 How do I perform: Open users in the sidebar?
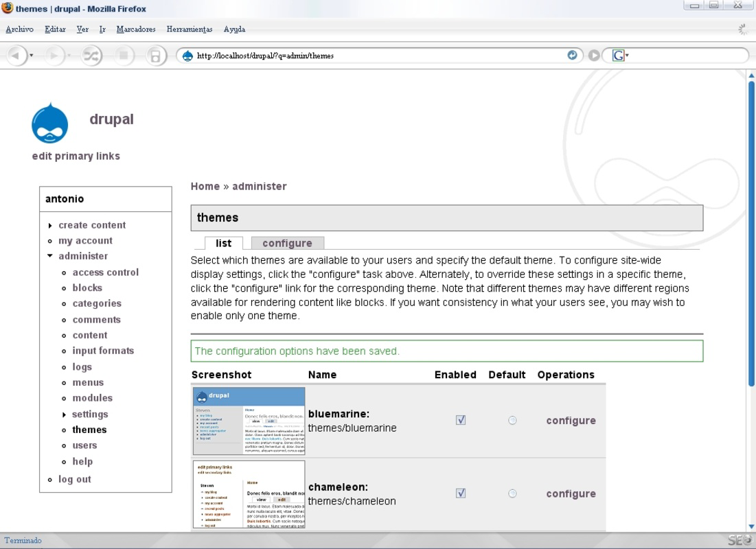84,445
